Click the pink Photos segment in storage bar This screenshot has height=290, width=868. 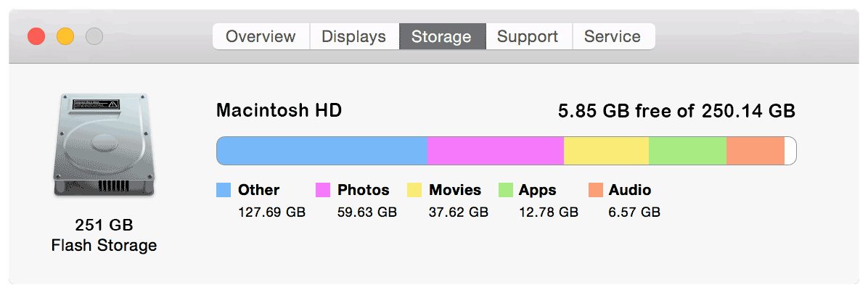click(x=496, y=151)
